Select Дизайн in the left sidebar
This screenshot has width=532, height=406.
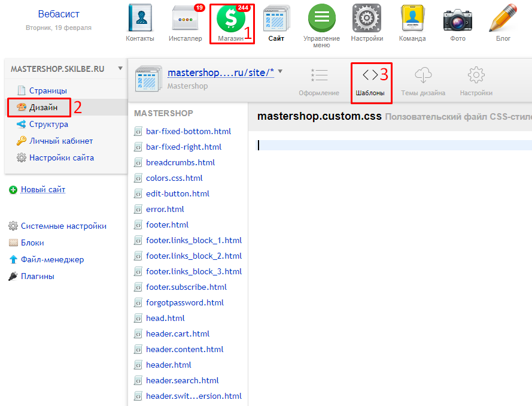coord(43,108)
